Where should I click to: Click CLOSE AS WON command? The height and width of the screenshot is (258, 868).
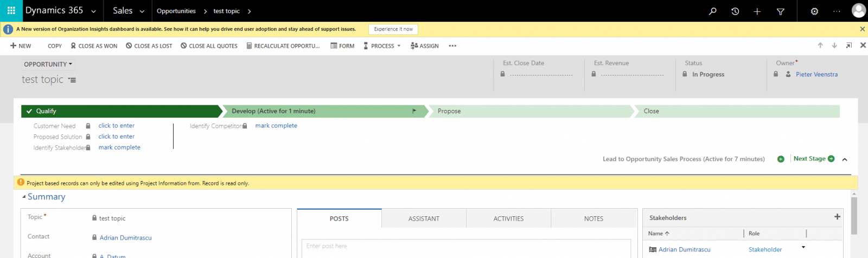(94, 46)
